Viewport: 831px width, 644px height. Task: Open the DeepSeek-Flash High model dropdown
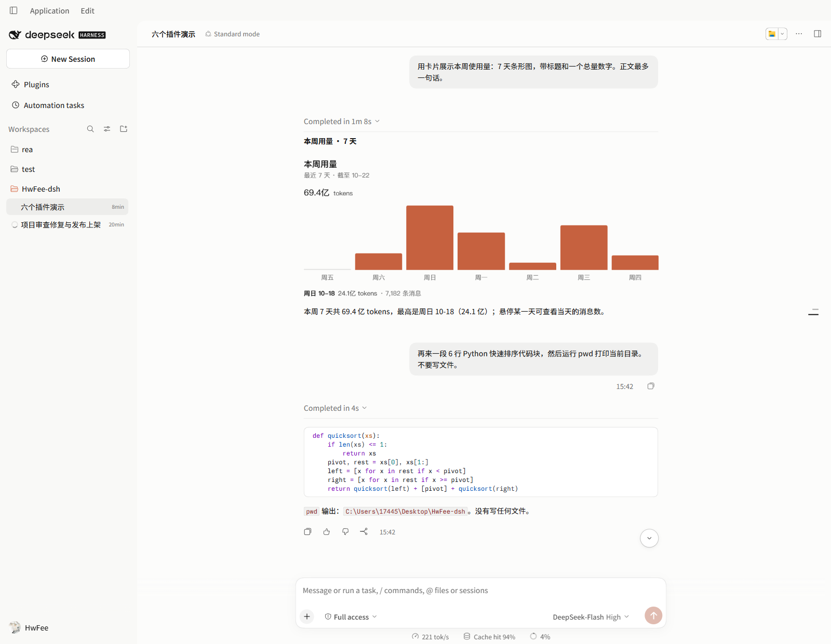pos(591,617)
